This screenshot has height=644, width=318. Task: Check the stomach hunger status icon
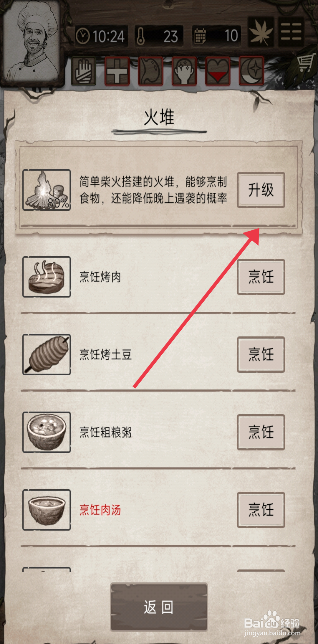coord(151,71)
